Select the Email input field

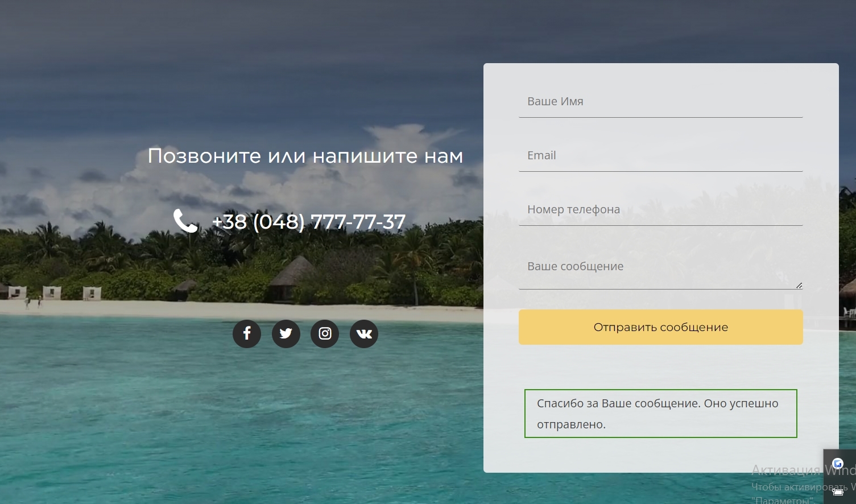coord(661,155)
